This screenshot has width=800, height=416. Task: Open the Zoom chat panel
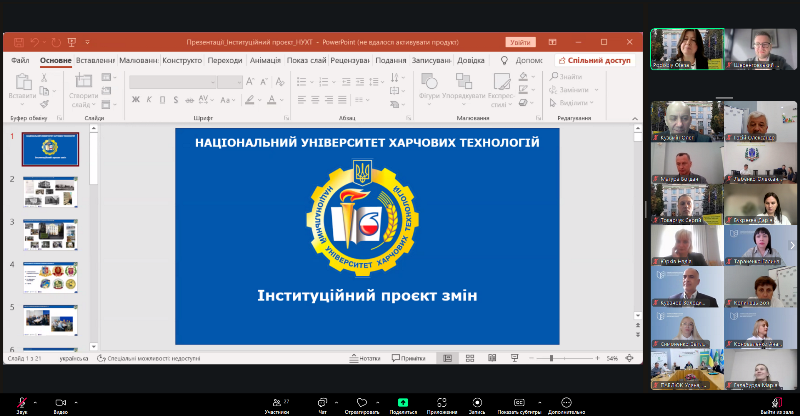point(322,401)
